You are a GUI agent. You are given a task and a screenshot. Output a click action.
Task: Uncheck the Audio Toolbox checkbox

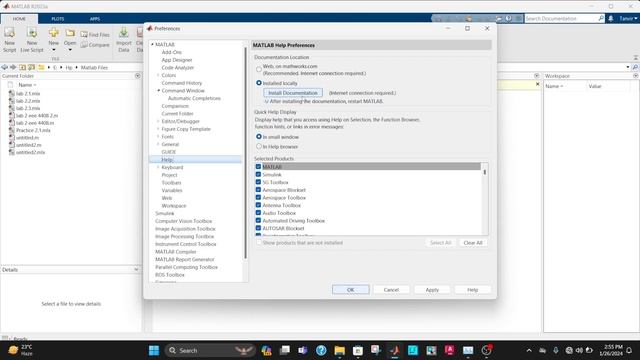pos(258,213)
